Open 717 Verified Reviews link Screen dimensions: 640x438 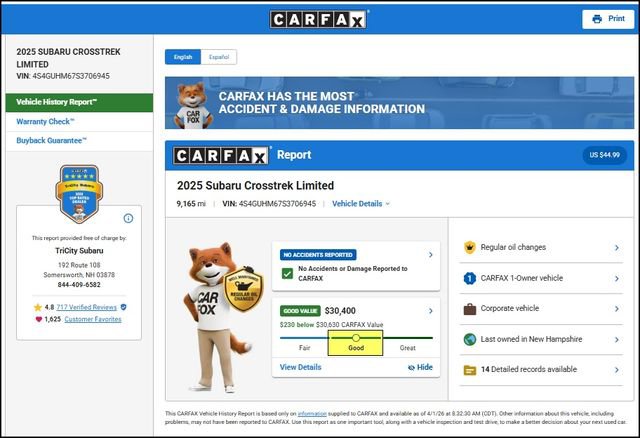coord(87,307)
